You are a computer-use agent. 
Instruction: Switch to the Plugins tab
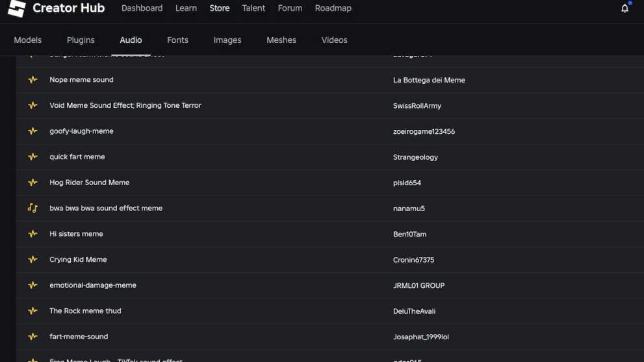pyautogui.click(x=81, y=40)
